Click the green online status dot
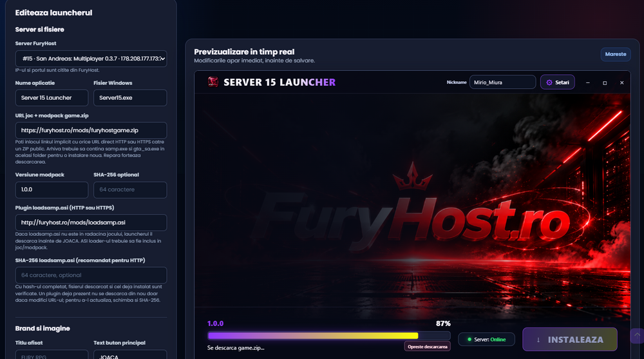Image resolution: width=644 pixels, height=359 pixels. pos(469,339)
